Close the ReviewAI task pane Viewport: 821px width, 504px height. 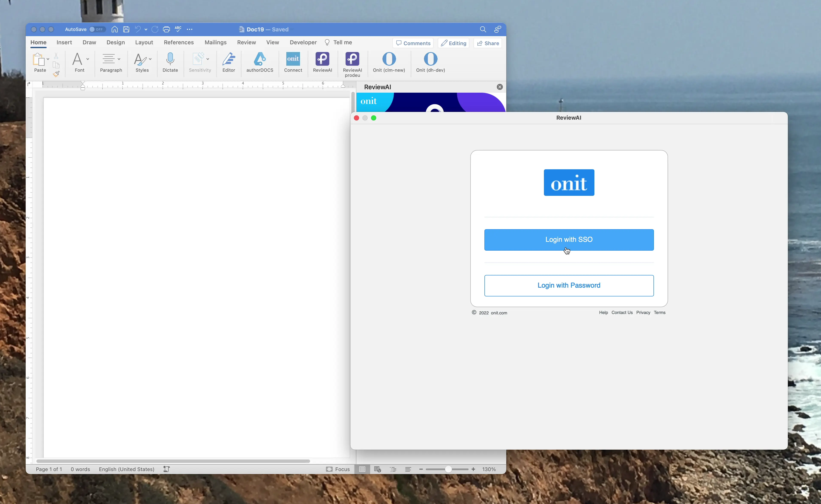[499, 87]
